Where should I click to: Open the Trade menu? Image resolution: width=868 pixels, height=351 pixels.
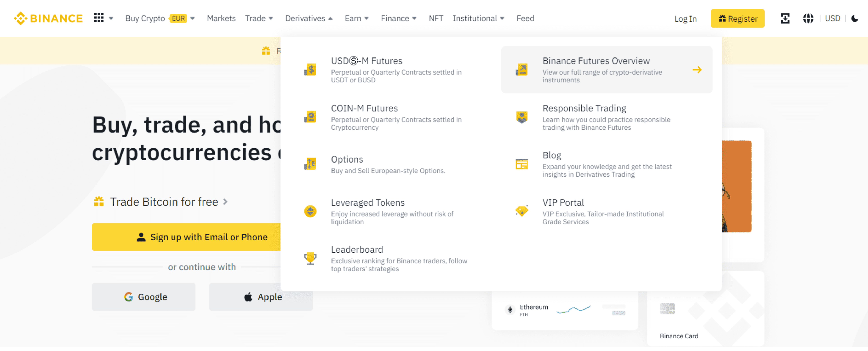(x=259, y=18)
